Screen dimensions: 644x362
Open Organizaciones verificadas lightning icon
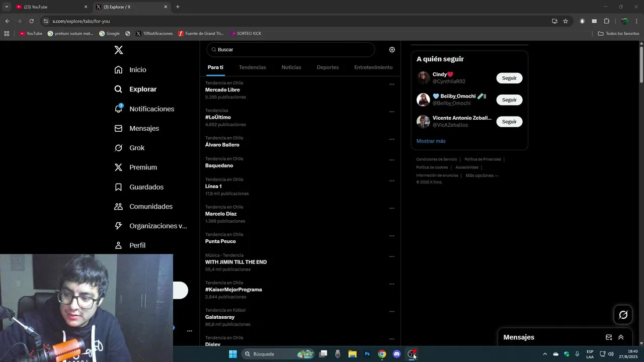click(118, 226)
